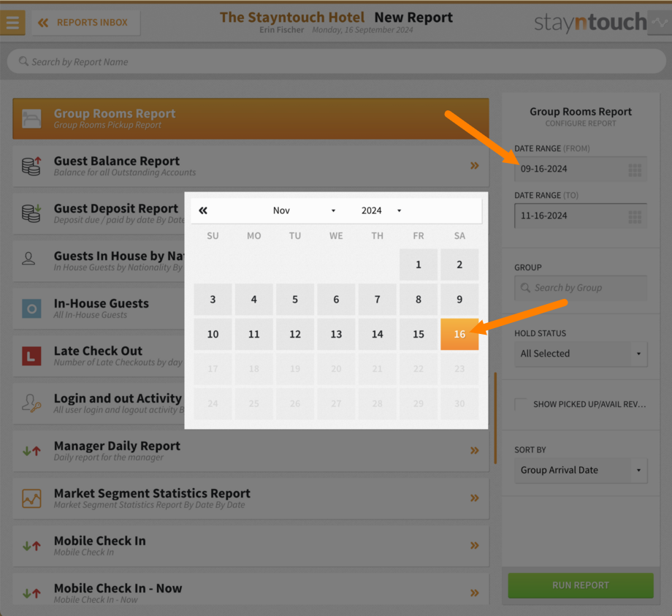Viewport: 672px width, 616px height.
Task: Click the In-House Guests blue circle icon
Action: click(x=31, y=308)
